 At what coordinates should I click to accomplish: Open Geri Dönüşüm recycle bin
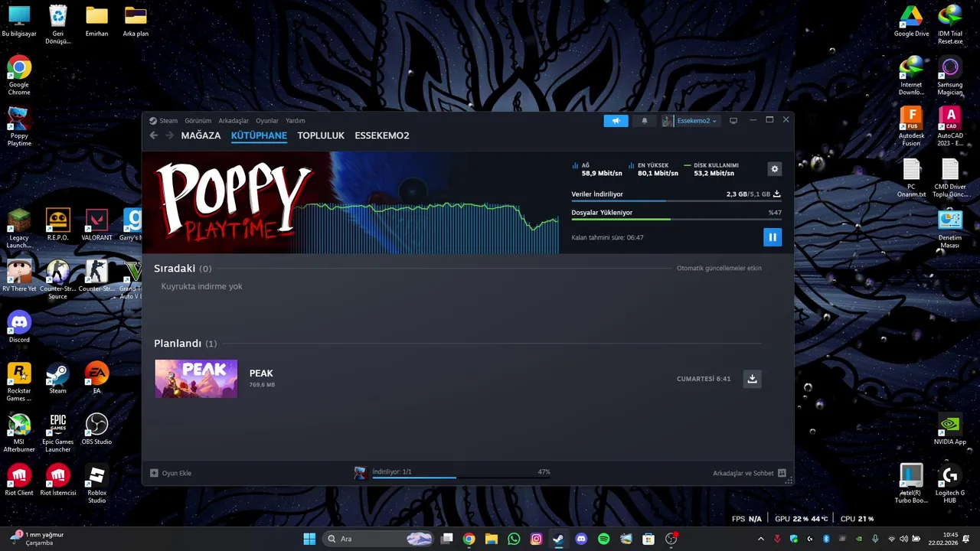point(57,24)
